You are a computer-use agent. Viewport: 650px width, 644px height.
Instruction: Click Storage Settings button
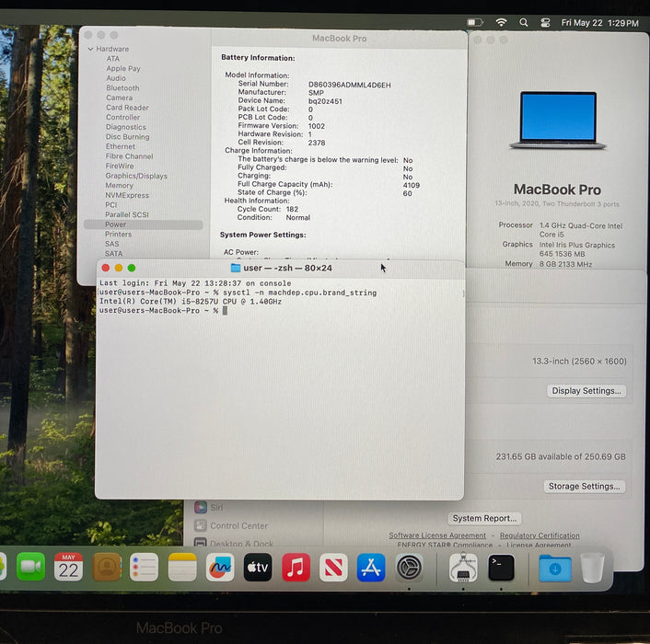coord(584,486)
